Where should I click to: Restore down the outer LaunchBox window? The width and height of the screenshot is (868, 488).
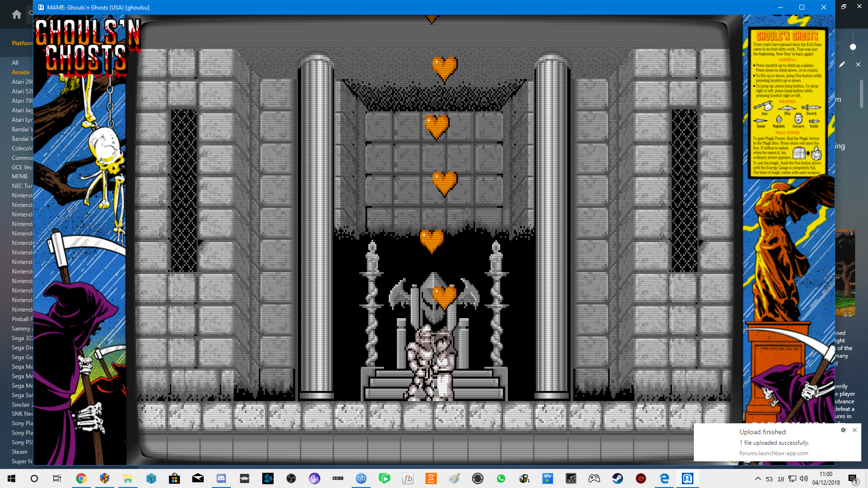[843, 7]
